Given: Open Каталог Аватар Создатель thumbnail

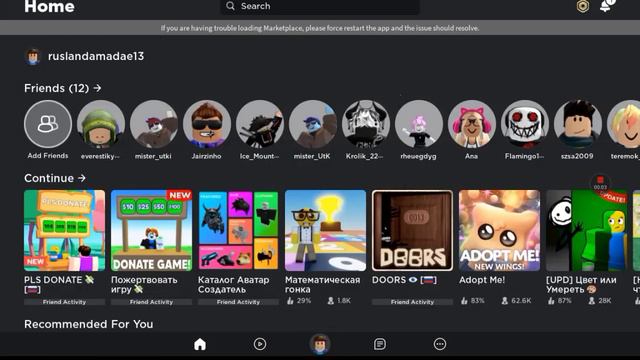Looking at the screenshot, I should [238, 230].
